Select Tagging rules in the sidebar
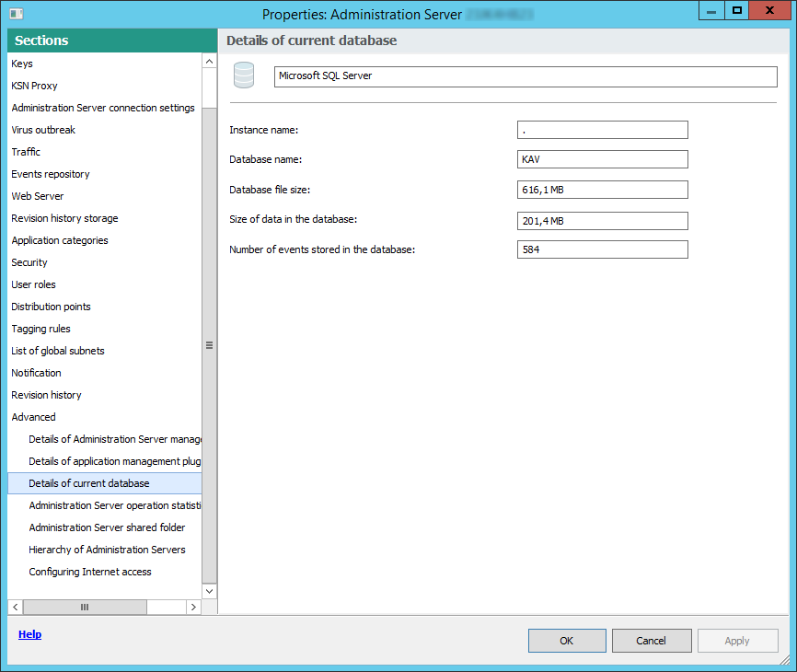 tap(39, 328)
